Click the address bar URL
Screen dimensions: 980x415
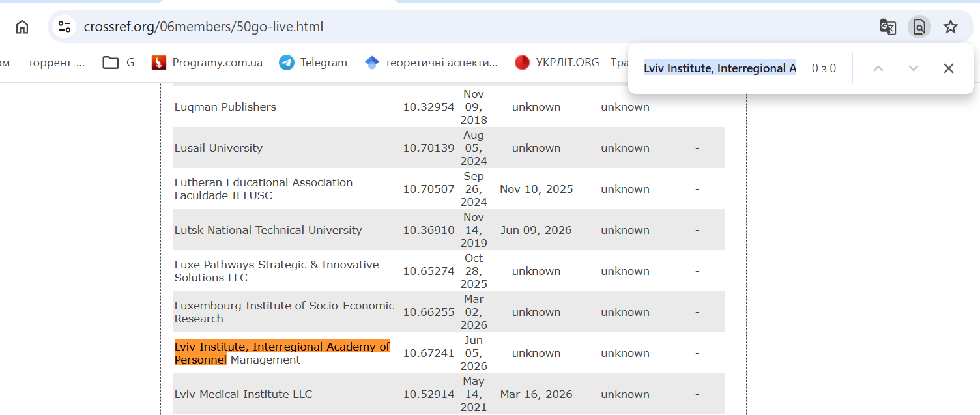[204, 27]
